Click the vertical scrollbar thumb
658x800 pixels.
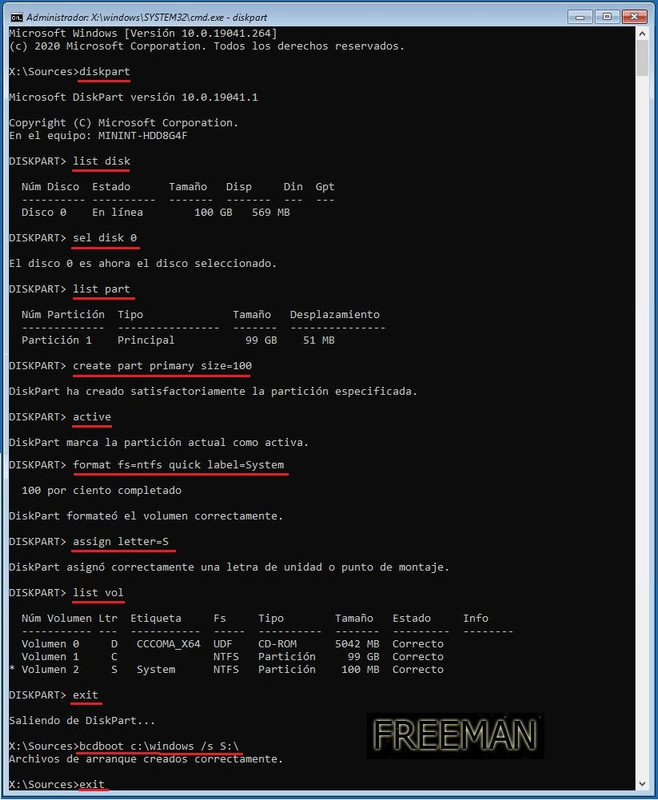coord(642,59)
